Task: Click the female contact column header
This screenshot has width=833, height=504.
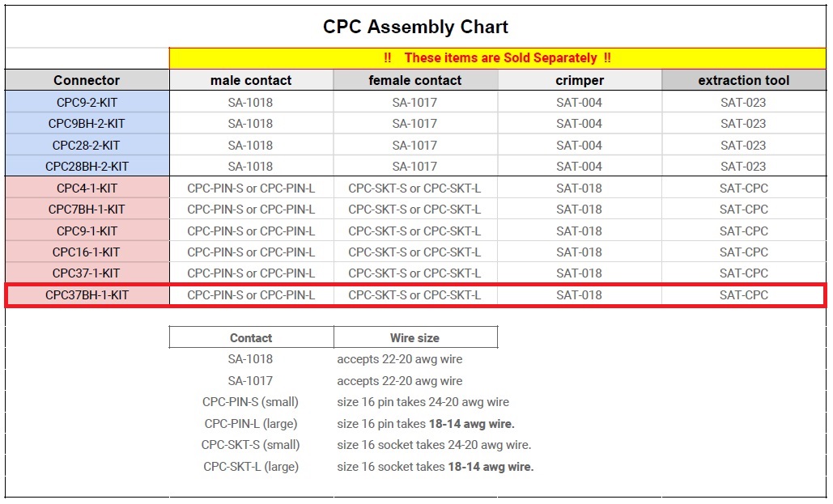Action: pyautogui.click(x=415, y=80)
